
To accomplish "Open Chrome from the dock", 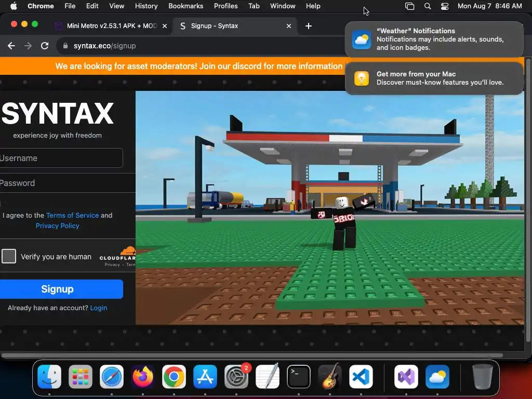I will coord(174,377).
